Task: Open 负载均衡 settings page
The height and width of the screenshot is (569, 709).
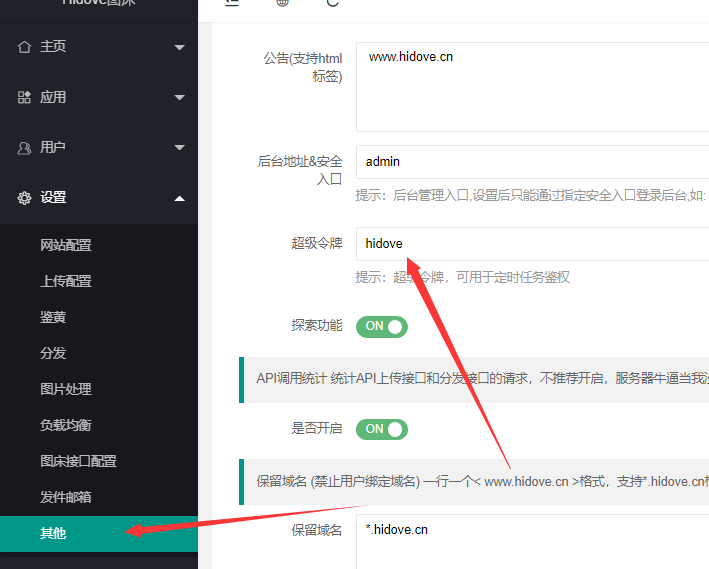Action: click(99, 425)
